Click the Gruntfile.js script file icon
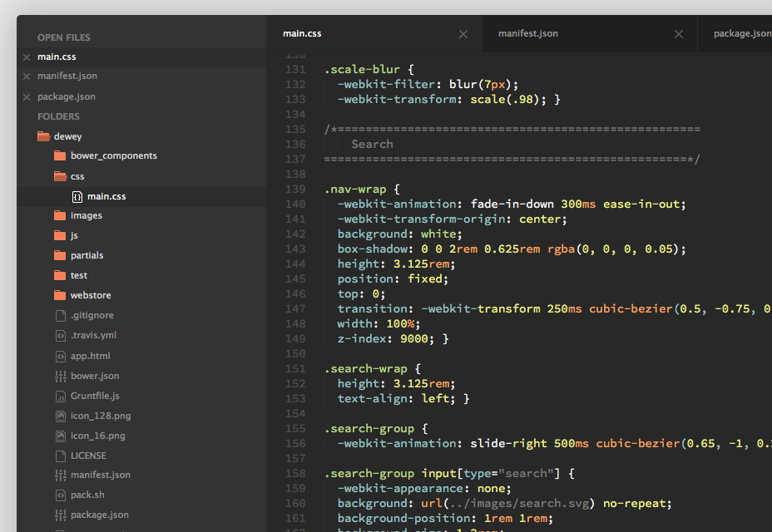772x532 pixels. [x=60, y=397]
